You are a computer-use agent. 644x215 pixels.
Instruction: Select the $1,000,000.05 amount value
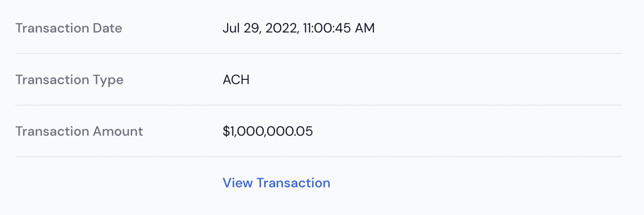point(268,131)
